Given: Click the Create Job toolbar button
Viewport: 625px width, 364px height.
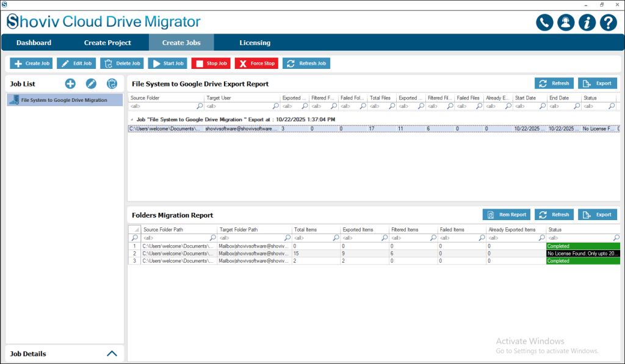Looking at the screenshot, I should point(32,63).
